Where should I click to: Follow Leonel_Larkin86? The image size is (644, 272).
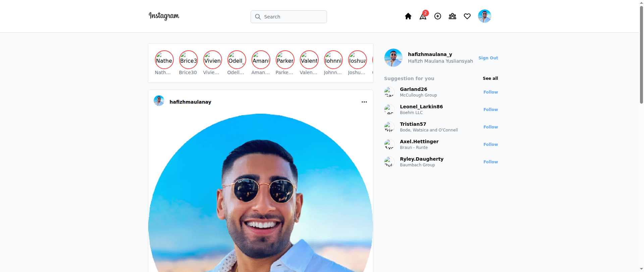click(x=490, y=110)
